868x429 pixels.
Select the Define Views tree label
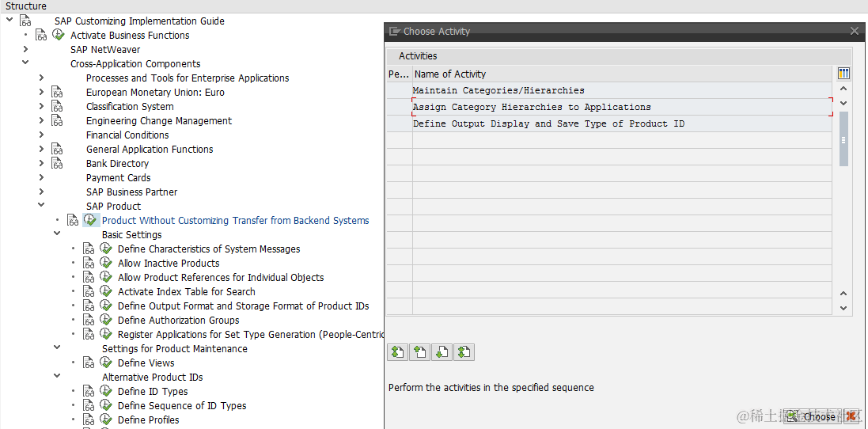click(146, 363)
